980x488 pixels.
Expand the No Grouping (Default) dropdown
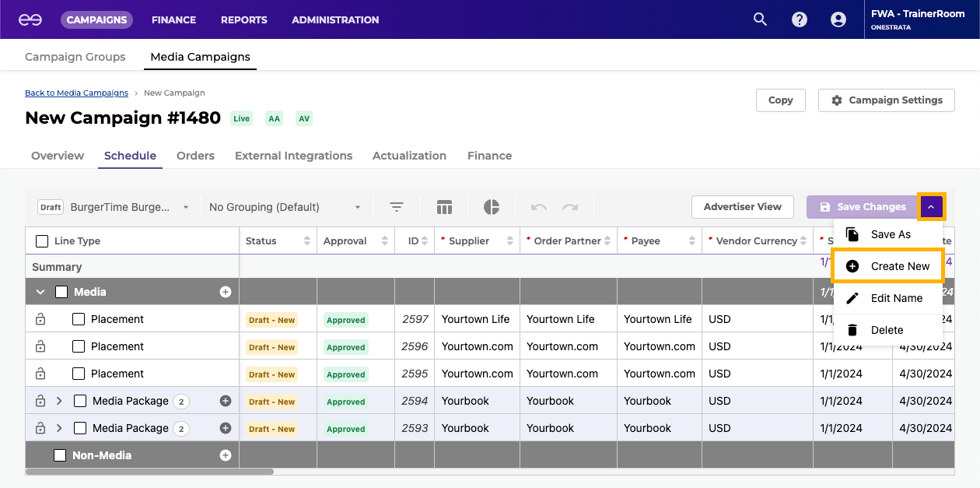[x=285, y=207]
